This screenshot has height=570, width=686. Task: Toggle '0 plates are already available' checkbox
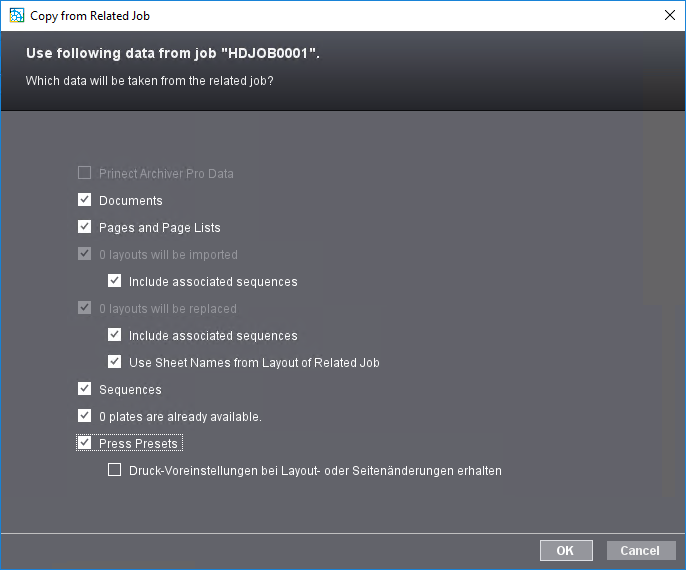[x=84, y=416]
